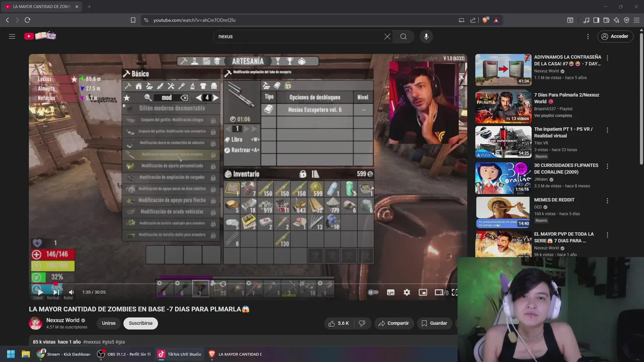This screenshot has width=644, height=362.
Task: Open YouTube settings three-dot menu
Action: click(588, 36)
